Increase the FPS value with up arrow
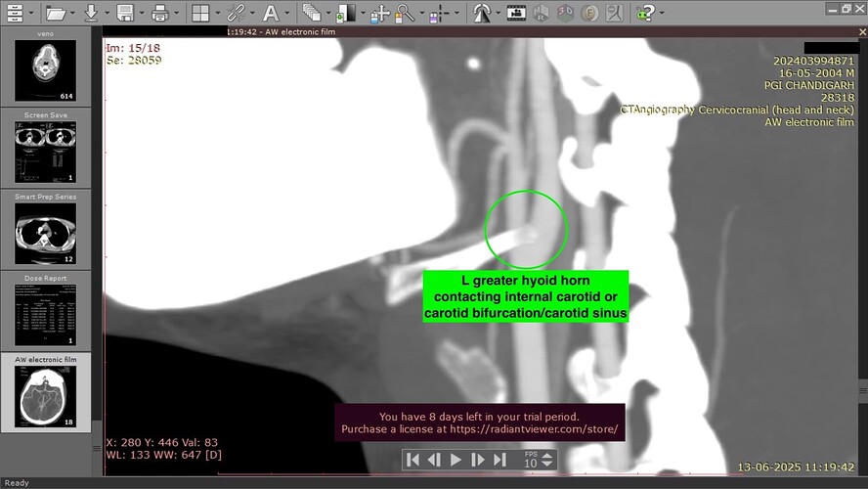This screenshot has height=489, width=868. point(547,456)
